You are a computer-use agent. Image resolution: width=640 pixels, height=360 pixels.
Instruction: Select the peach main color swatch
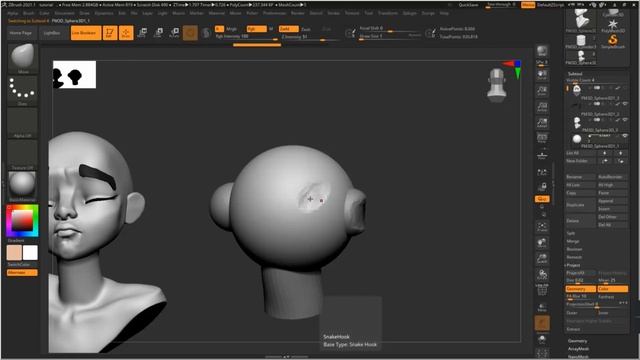14,253
